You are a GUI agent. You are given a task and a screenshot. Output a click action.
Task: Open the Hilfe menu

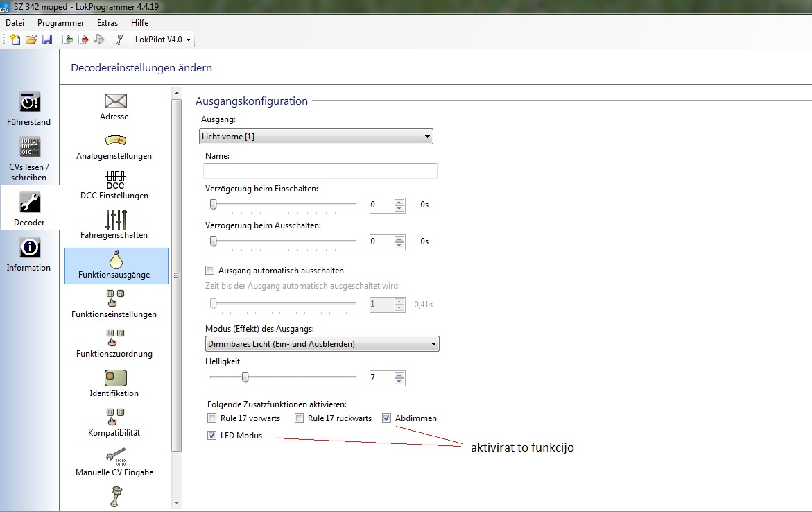[x=140, y=23]
